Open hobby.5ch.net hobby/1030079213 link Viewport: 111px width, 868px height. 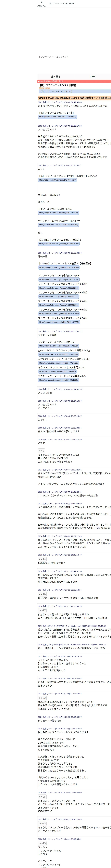59,288
